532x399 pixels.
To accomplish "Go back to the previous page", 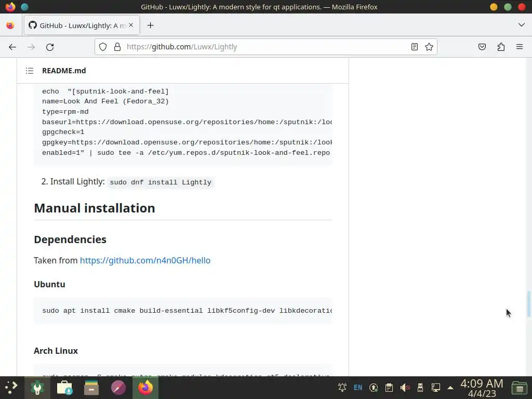I will pos(12,47).
